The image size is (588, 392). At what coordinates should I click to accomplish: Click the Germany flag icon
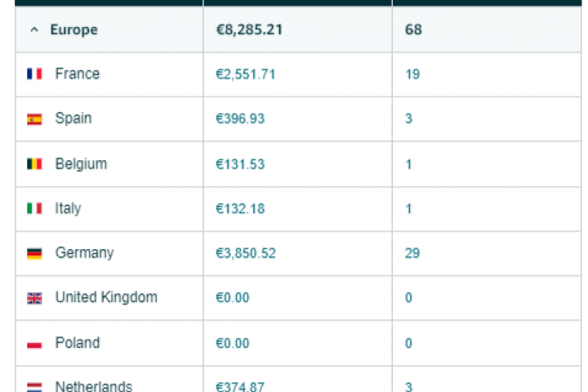pos(34,254)
